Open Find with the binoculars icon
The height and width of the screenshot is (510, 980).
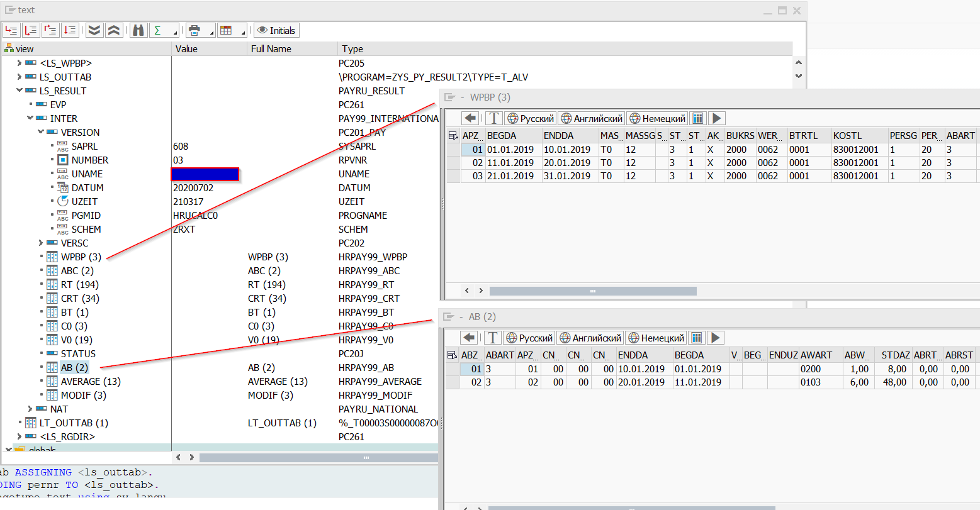point(138,30)
